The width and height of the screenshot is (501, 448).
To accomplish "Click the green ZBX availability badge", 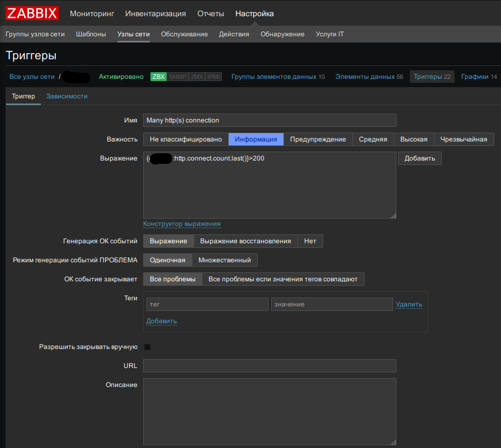I will pos(158,77).
